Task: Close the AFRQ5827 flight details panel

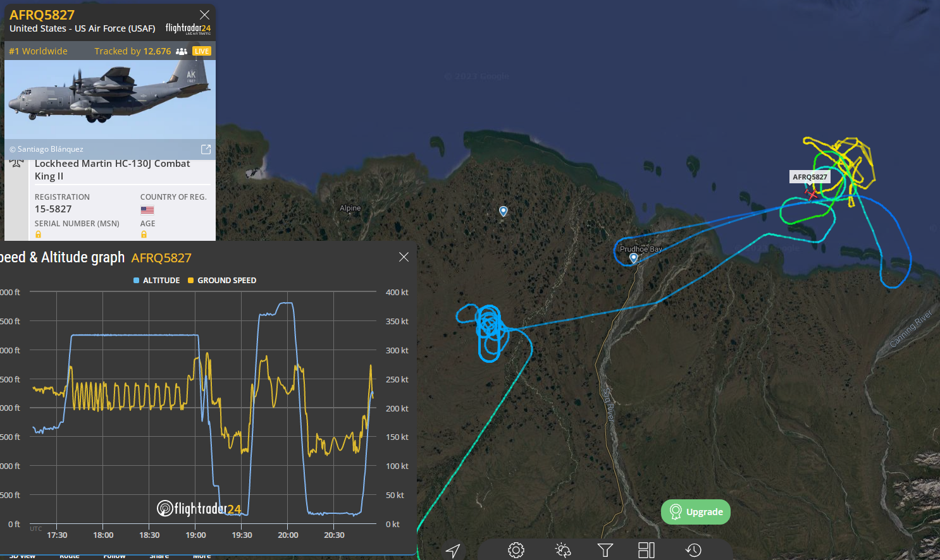Action: coord(204,15)
